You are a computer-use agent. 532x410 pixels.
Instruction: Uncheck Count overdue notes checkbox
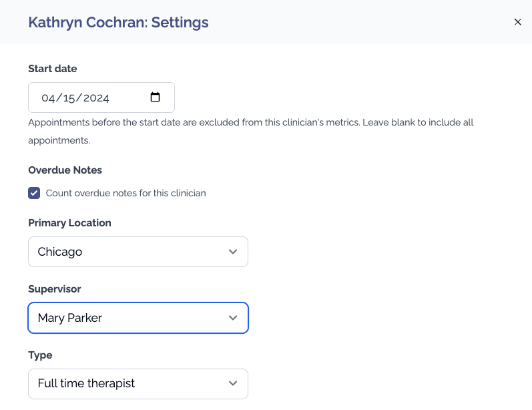(x=34, y=193)
